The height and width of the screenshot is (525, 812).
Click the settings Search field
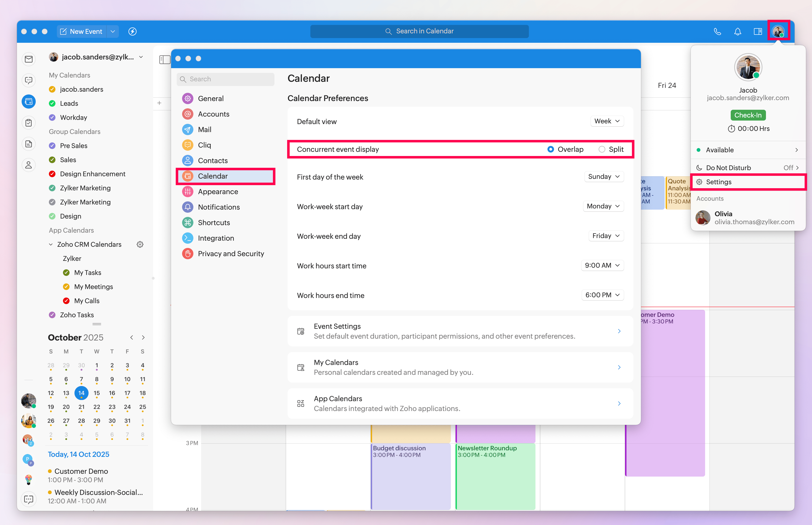226,79
